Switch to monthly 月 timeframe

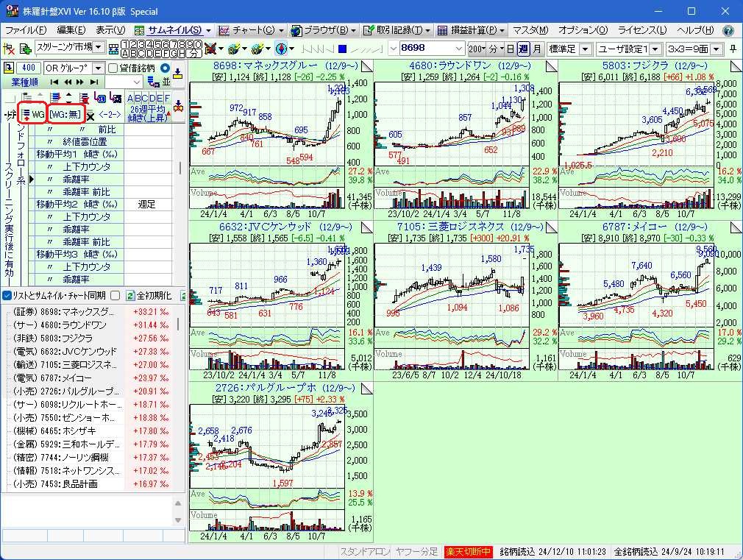tap(536, 49)
